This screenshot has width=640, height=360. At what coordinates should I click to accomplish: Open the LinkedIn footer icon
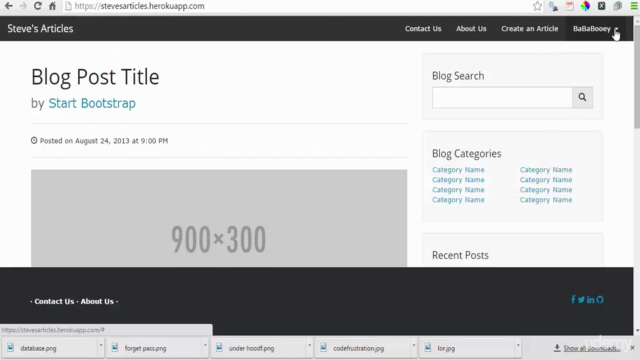(x=591, y=300)
